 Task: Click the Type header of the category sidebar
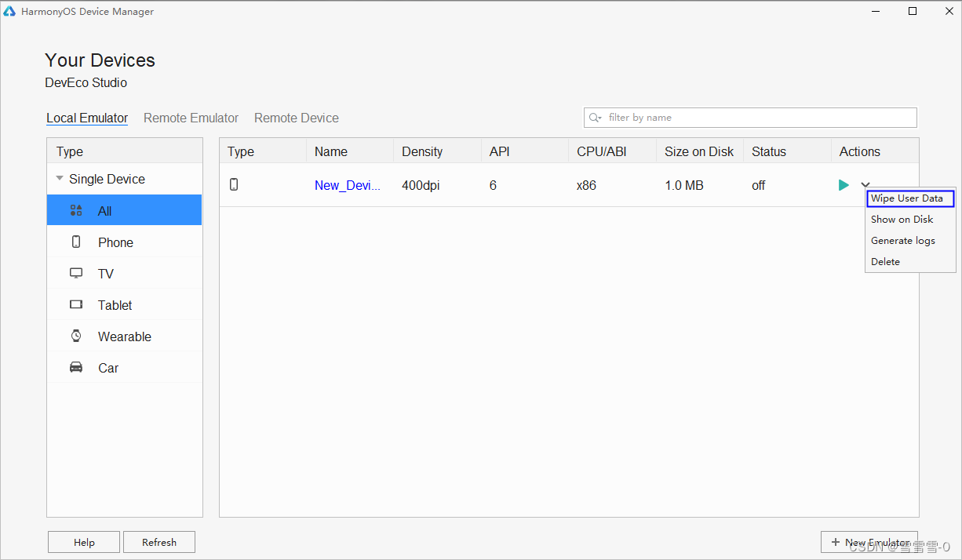tap(125, 151)
